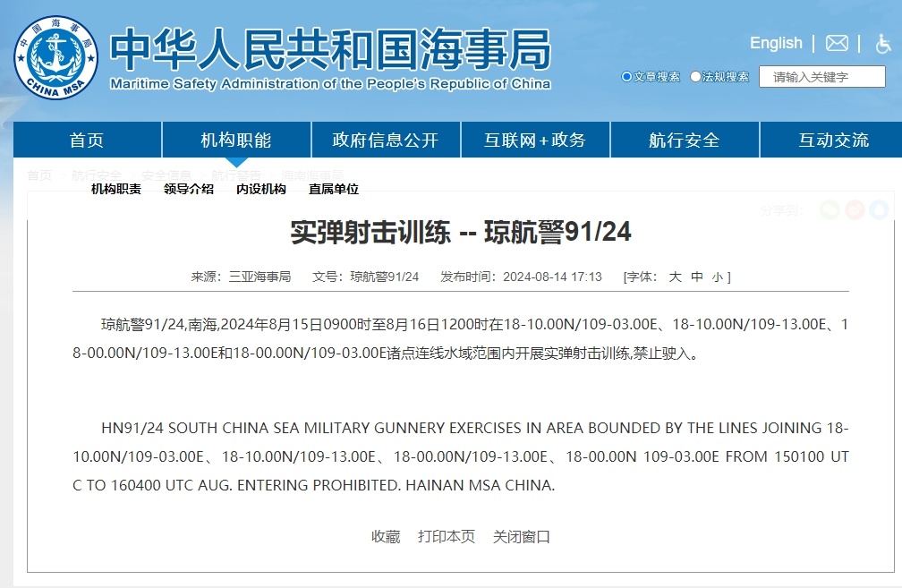Open the 机构职能 navigation menu

click(x=236, y=140)
